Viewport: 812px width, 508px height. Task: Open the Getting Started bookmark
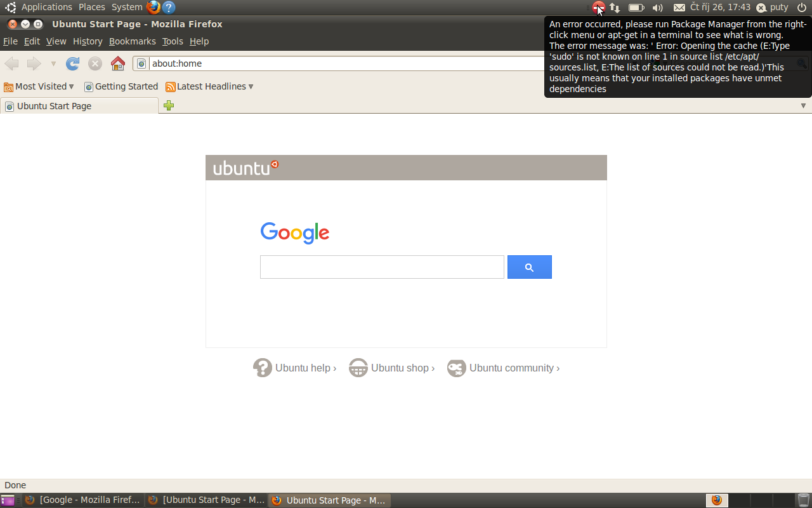pos(121,86)
